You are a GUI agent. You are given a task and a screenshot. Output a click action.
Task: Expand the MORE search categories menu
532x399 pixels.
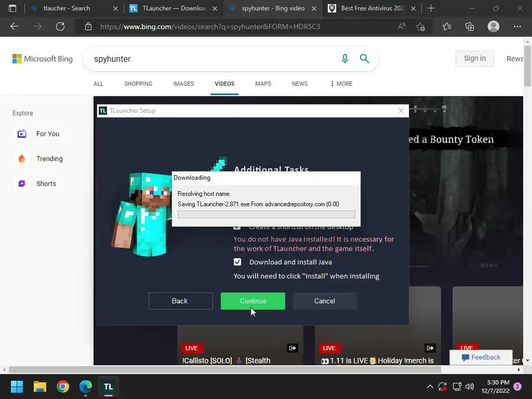pos(342,84)
